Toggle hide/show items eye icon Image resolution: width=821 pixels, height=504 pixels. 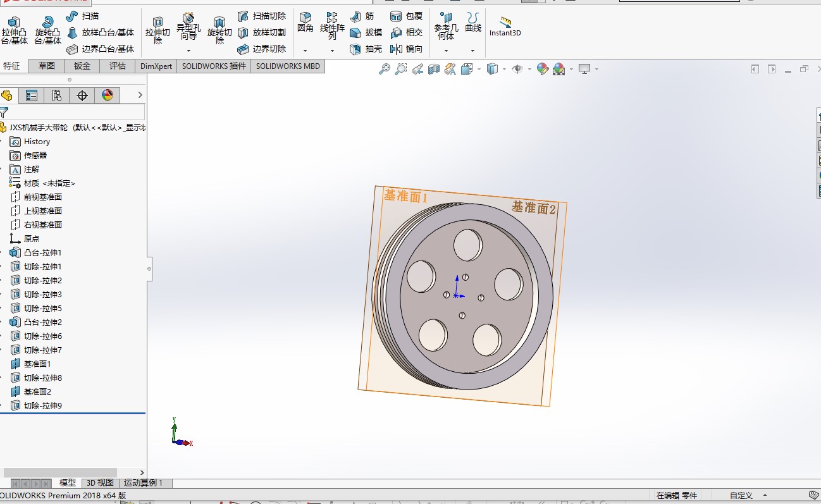click(x=517, y=70)
